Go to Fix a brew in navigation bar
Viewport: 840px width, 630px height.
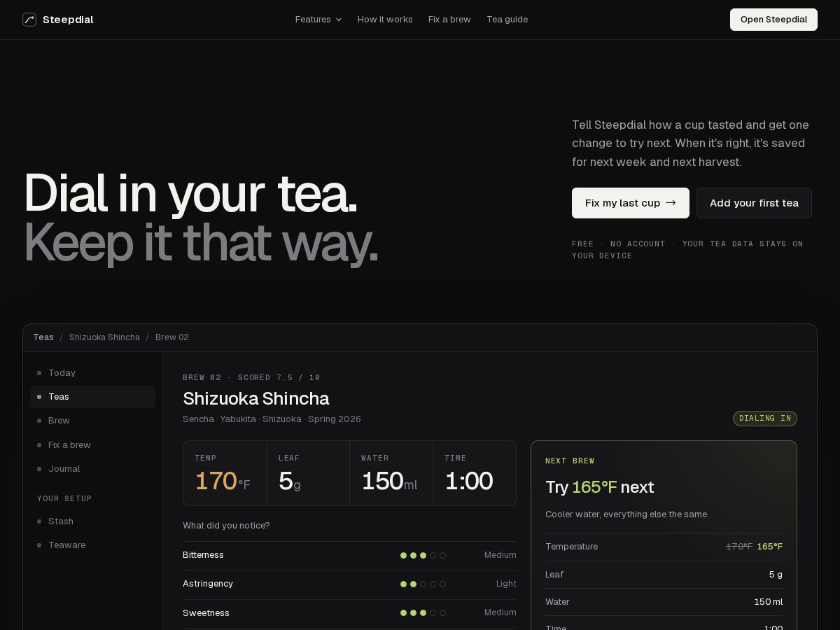pyautogui.click(x=449, y=20)
